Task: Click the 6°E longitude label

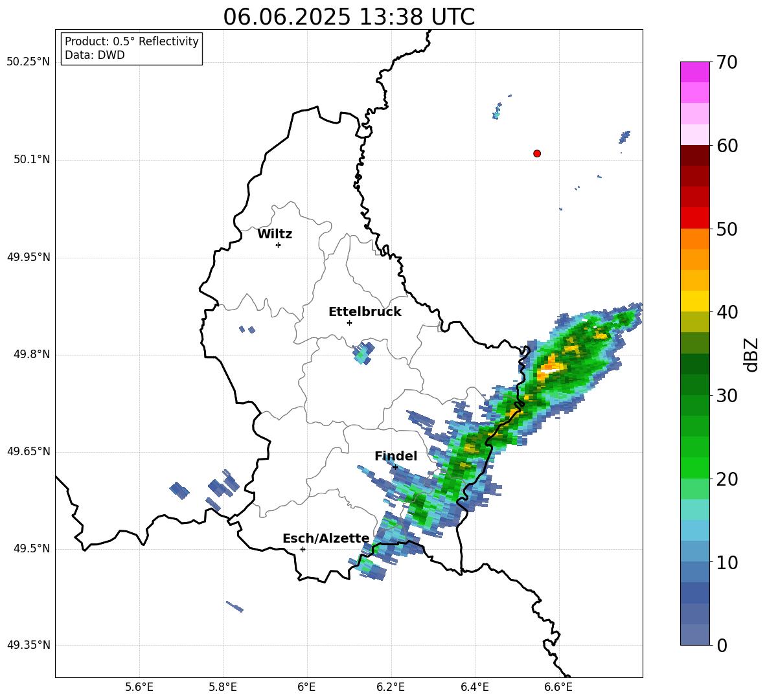Action: coord(306,687)
